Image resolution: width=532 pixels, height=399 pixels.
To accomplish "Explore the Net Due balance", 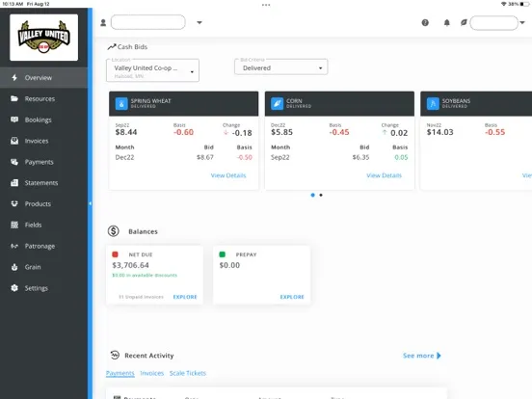I will click(185, 297).
